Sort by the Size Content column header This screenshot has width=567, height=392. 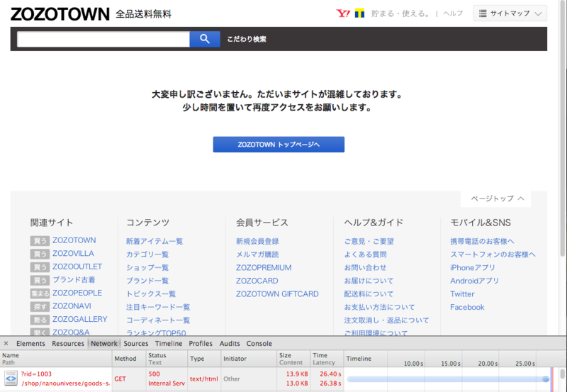point(293,359)
